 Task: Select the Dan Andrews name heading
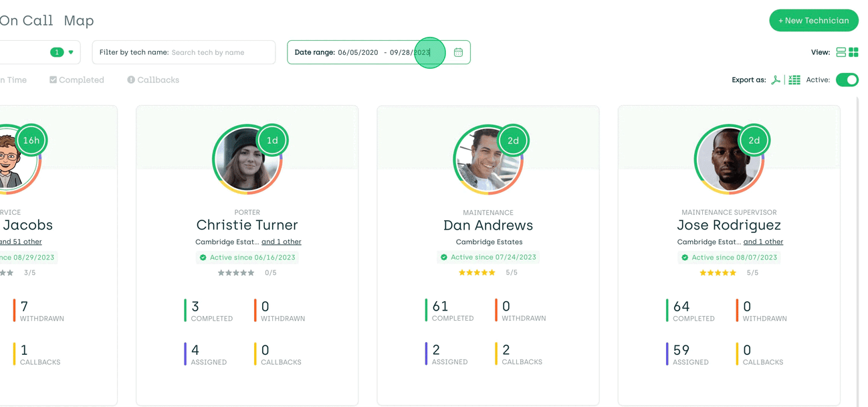[488, 225]
